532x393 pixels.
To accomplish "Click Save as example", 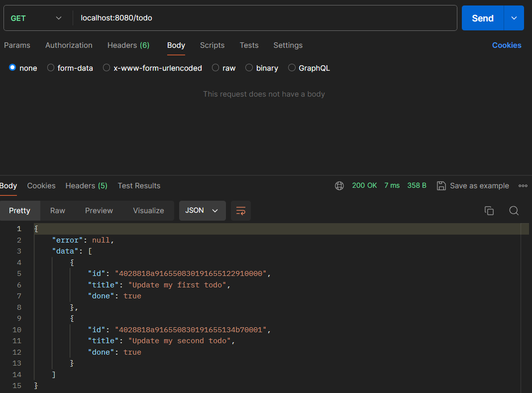I will [479, 186].
